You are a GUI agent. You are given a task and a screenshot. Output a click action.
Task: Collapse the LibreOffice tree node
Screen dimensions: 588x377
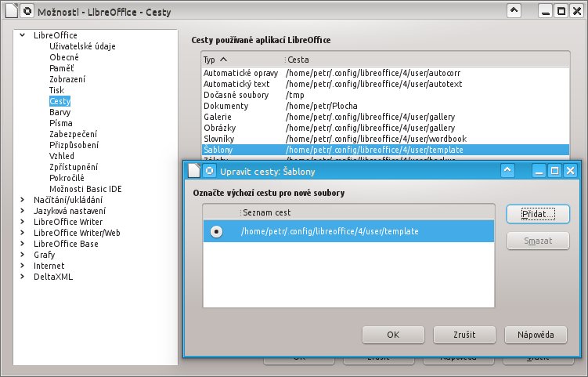tap(23, 35)
